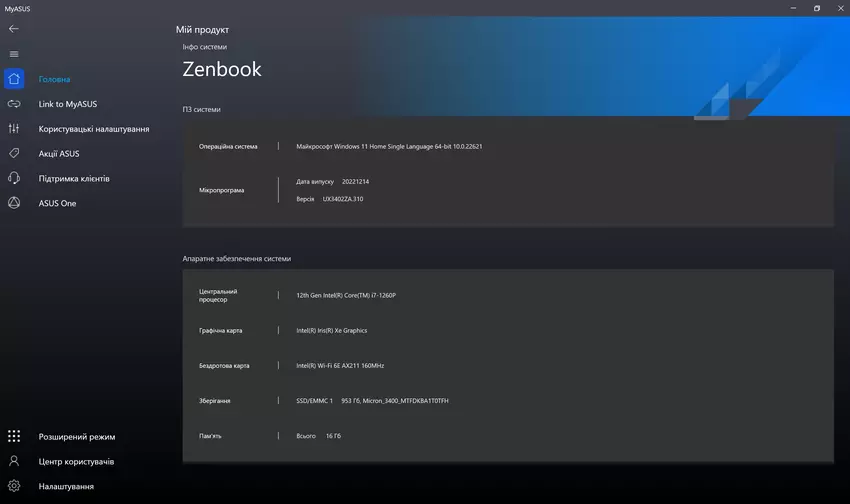Screen dimensions: 850x504
Task: Navigate to Підтримка клієнтів
Action: (74, 179)
